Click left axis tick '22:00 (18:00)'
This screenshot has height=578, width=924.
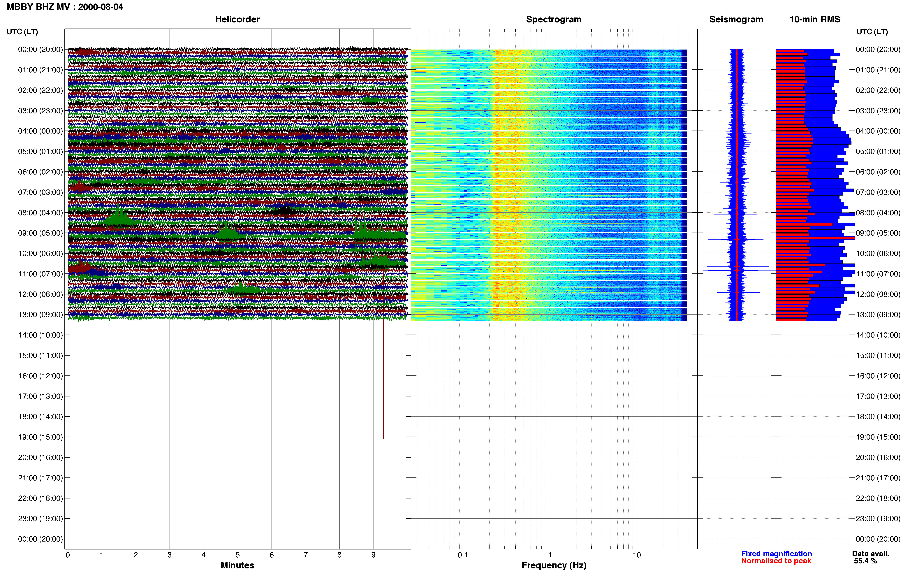[x=41, y=498]
